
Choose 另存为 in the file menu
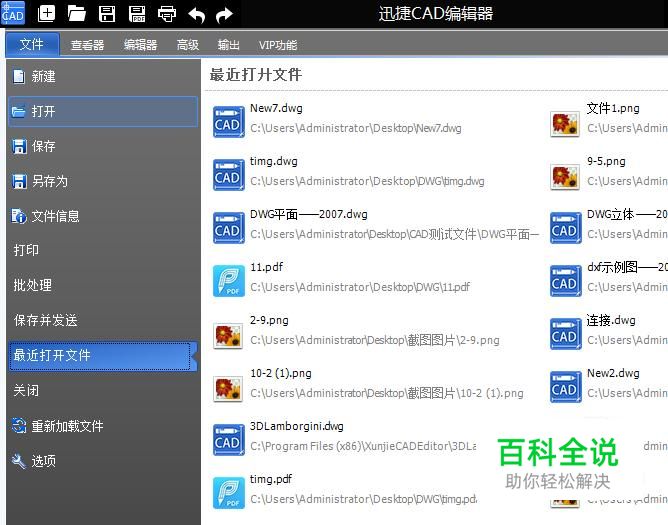(x=102, y=182)
